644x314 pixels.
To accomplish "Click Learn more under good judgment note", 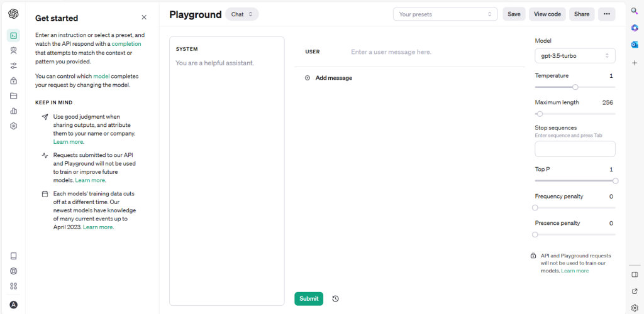I will (x=68, y=142).
